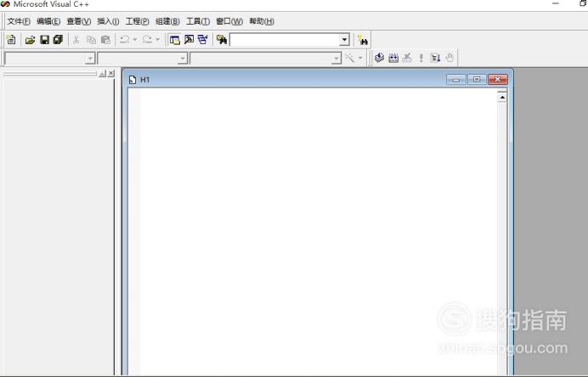
Task: Open the 文件(F) menu
Action: [19, 21]
